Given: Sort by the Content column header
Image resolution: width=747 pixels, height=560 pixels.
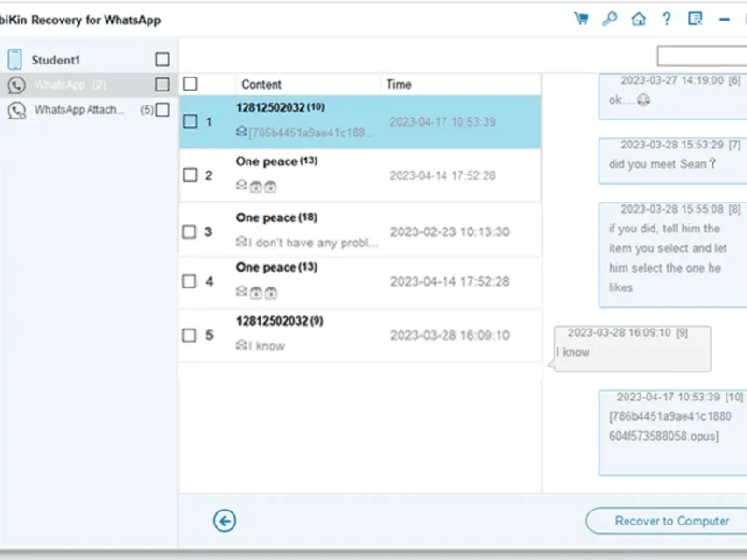Looking at the screenshot, I should 261,84.
